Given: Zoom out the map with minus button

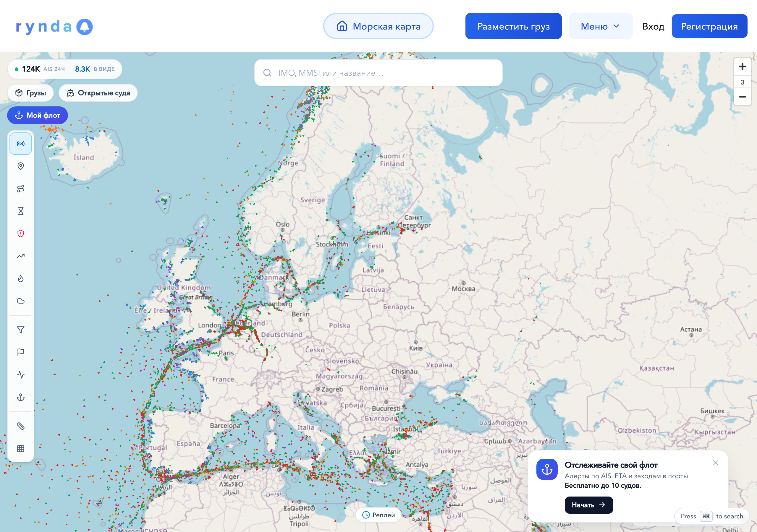Looking at the screenshot, I should pos(742,97).
